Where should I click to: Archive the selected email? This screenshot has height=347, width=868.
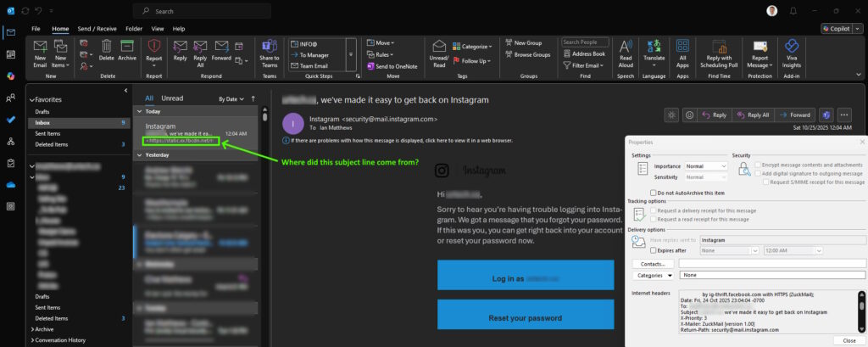[x=127, y=50]
